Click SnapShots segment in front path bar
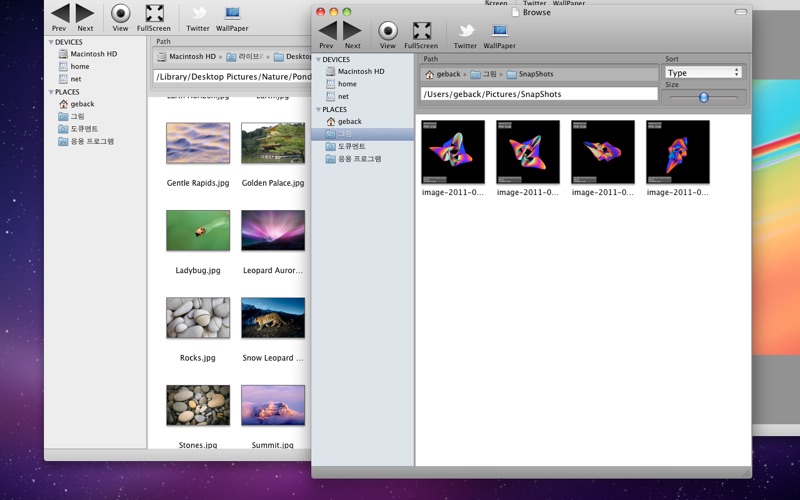This screenshot has height=500, width=800. [x=530, y=74]
